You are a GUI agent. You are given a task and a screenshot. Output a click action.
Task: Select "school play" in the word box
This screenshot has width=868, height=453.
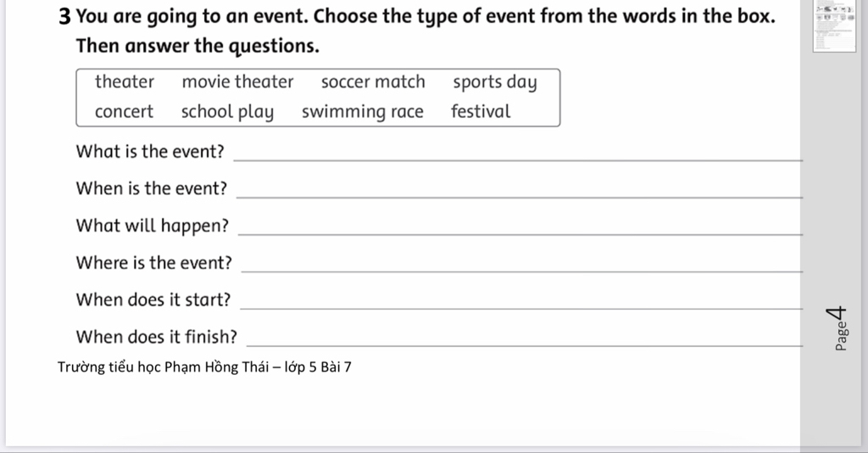[227, 113]
